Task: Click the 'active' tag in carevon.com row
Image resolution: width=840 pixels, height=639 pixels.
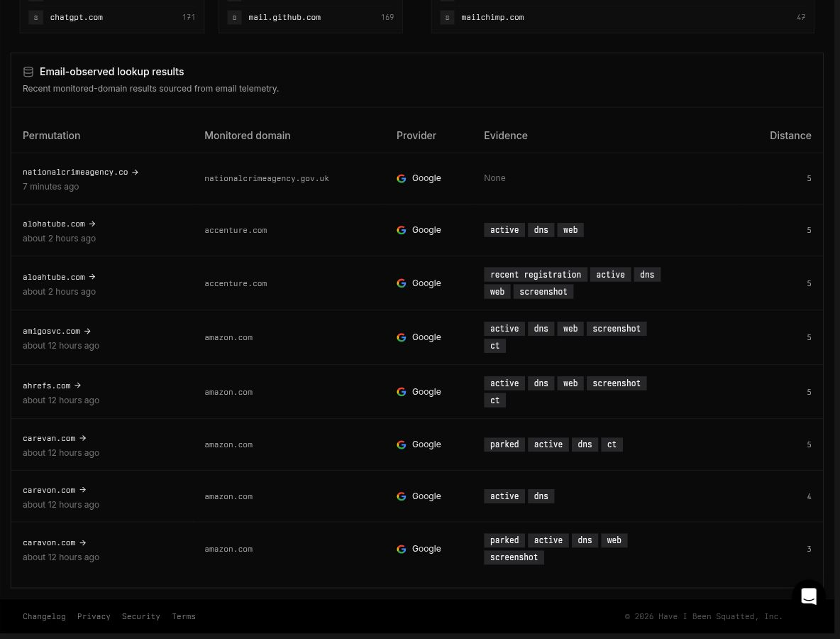Action: coord(504,496)
